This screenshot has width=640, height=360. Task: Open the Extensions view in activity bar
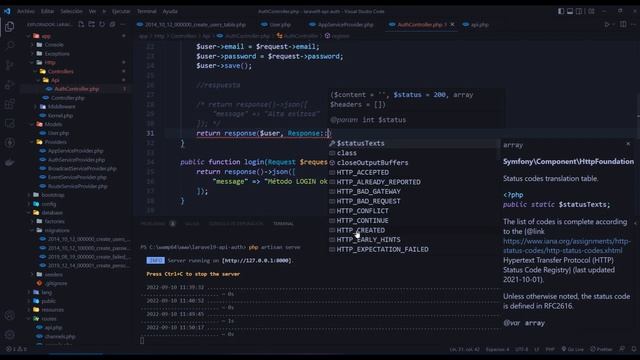(9, 104)
